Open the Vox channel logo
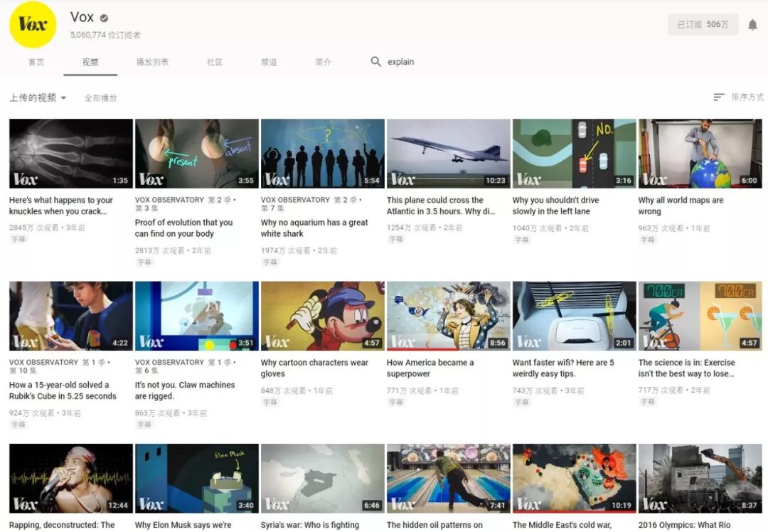Image resolution: width=768 pixels, height=532 pixels. click(x=32, y=25)
